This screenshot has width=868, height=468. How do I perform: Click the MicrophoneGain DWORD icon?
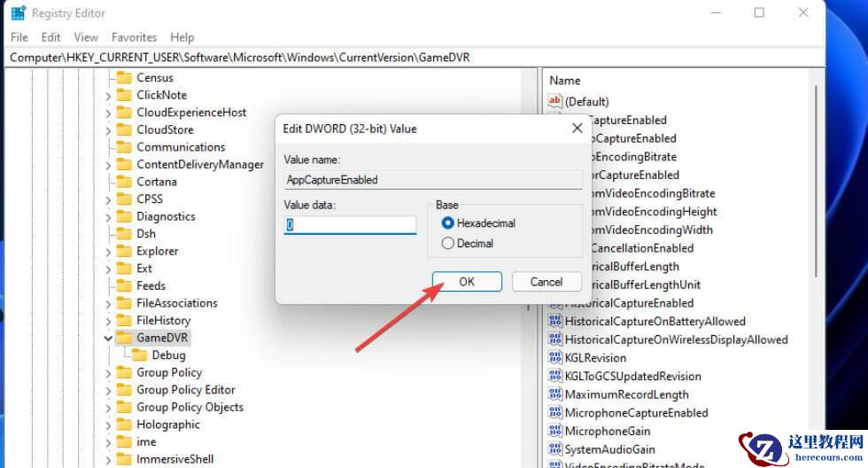554,431
